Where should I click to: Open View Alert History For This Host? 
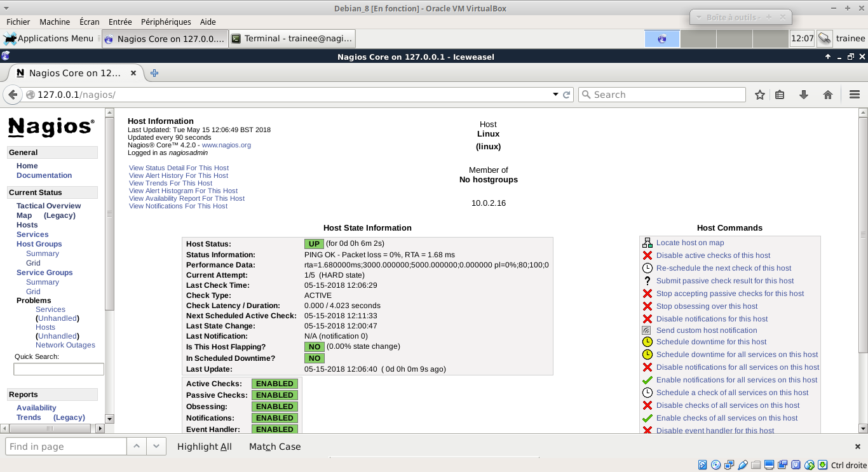point(179,176)
